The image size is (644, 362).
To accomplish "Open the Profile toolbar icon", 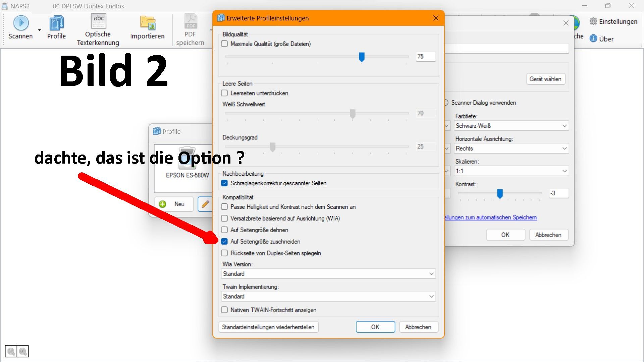I will point(56,23).
